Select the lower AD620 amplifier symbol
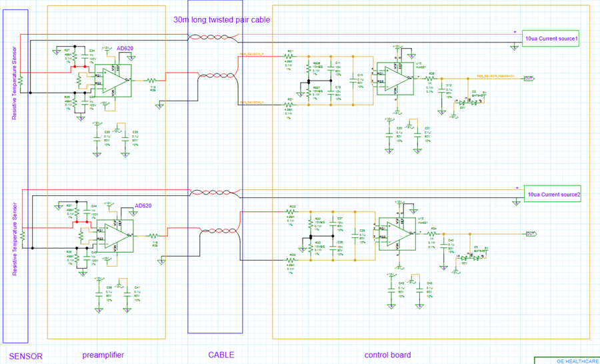 (115, 236)
